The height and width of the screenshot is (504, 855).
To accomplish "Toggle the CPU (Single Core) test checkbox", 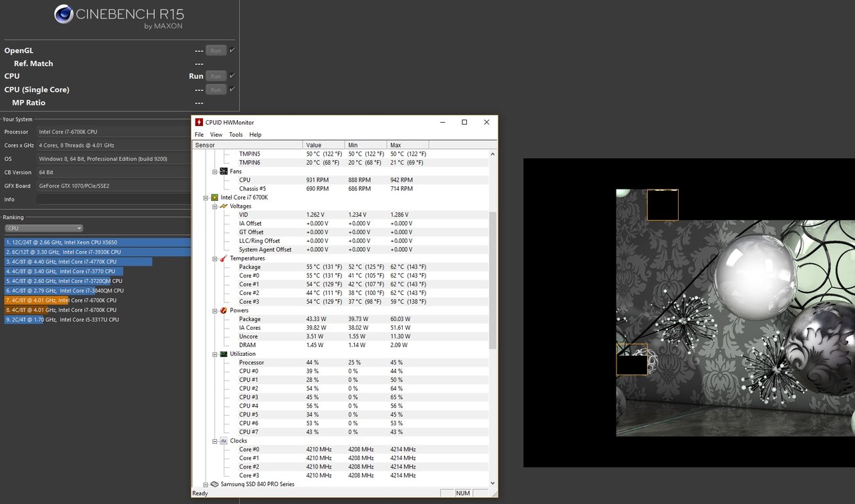I will (232, 89).
